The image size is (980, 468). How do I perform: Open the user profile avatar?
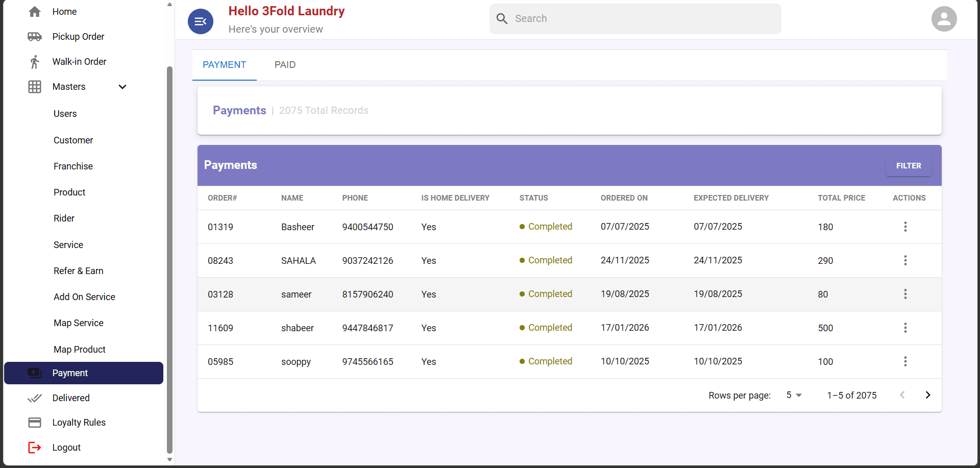click(944, 19)
